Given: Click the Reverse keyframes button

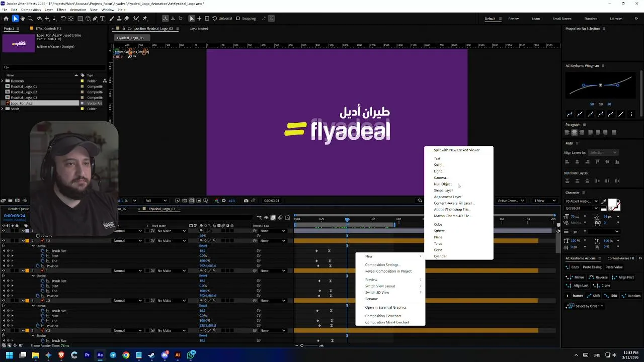Looking at the screenshot, I should point(598,277).
